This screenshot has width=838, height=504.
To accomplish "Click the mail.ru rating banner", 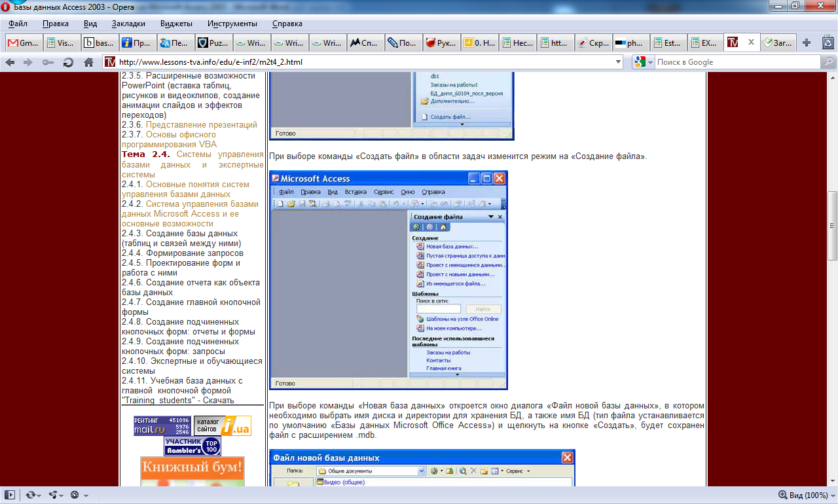I will click(x=162, y=426).
